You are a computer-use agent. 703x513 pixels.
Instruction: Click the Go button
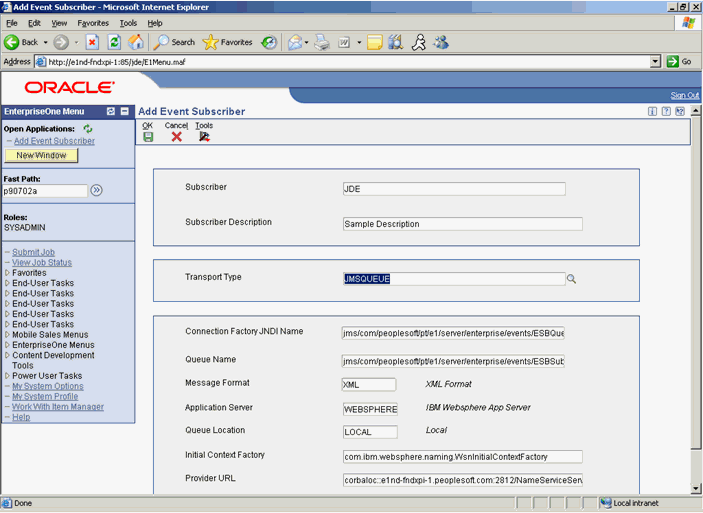(679, 61)
